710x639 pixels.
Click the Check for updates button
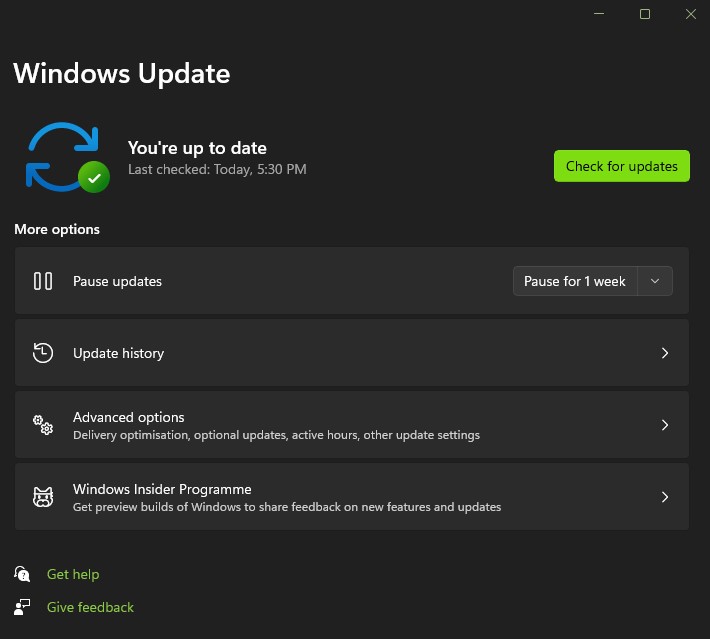621,166
